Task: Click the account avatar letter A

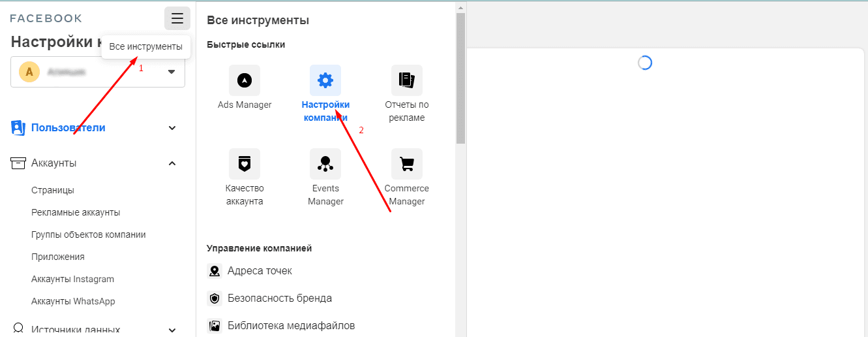Action: pyautogui.click(x=29, y=72)
